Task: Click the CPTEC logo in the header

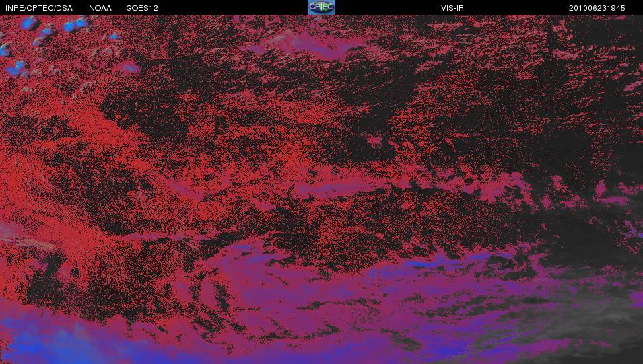Action: coord(322,7)
